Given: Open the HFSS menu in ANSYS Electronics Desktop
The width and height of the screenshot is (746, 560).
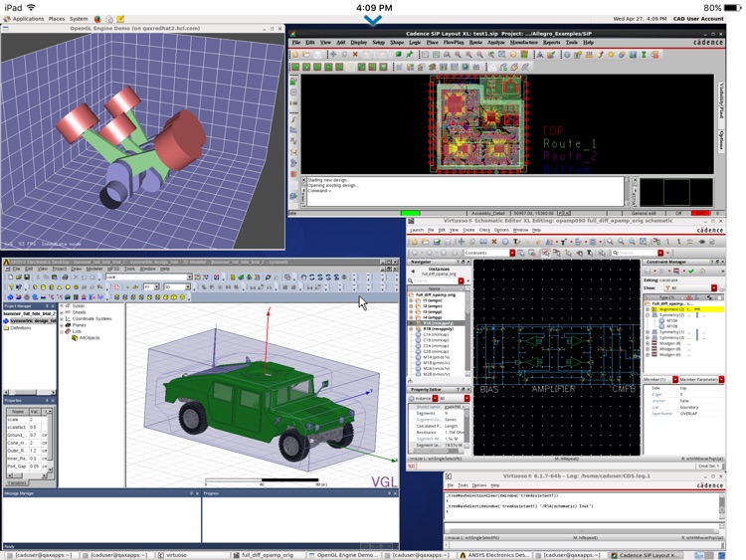Looking at the screenshot, I should tap(113, 269).
